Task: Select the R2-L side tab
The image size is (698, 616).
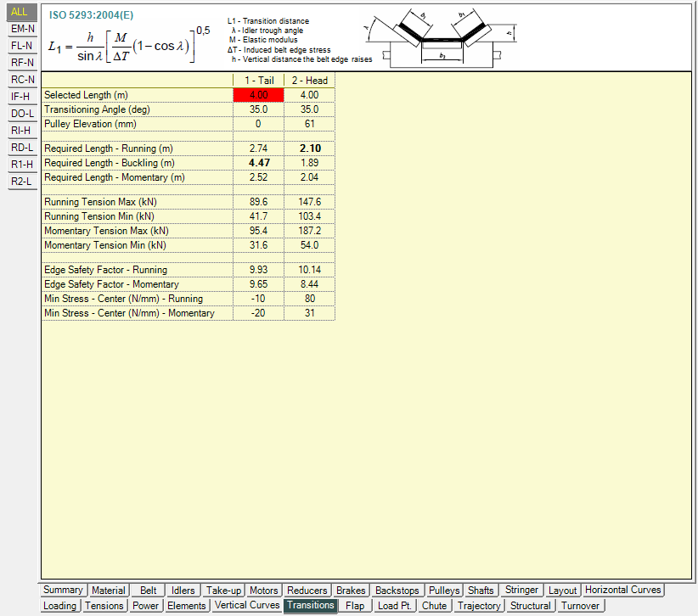Action: (22, 182)
